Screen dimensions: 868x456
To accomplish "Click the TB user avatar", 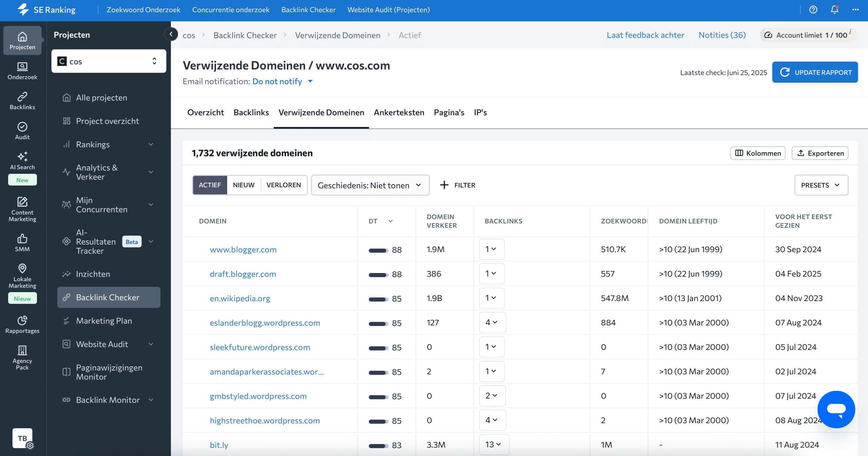I will click(x=22, y=438).
